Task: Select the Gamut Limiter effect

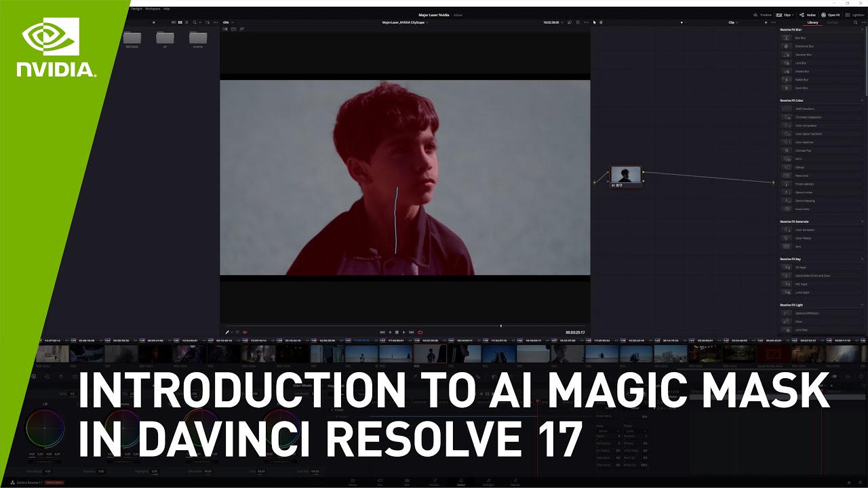Action: click(821, 192)
